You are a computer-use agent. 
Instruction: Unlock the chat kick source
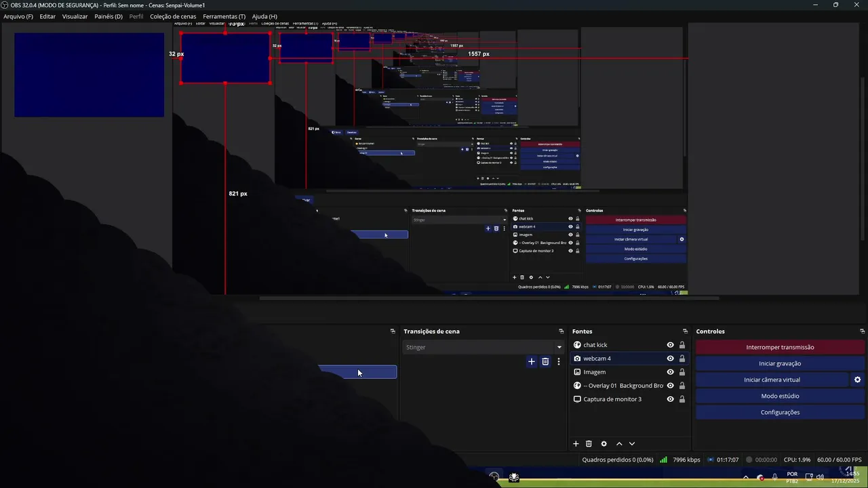pos(682,345)
